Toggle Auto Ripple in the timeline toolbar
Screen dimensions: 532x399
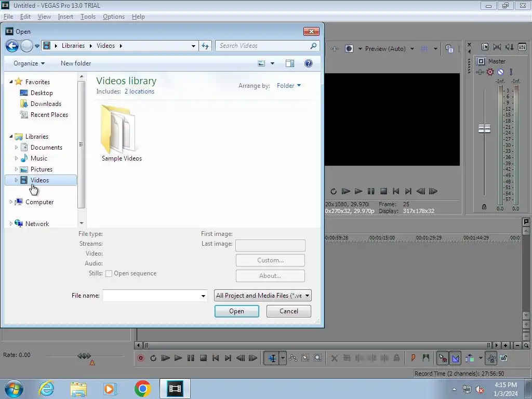coord(470,358)
